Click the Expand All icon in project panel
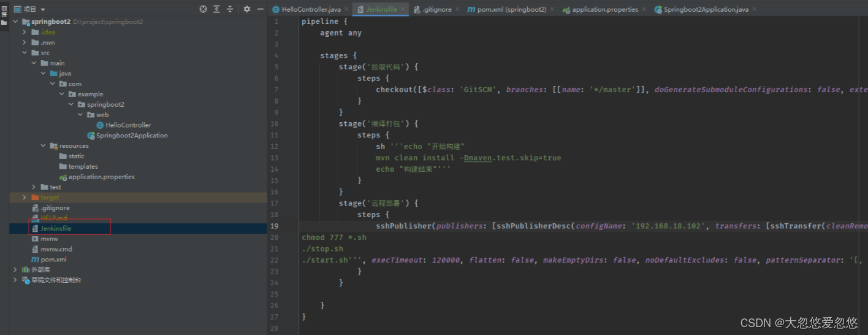This screenshot has width=868, height=335. point(216,9)
